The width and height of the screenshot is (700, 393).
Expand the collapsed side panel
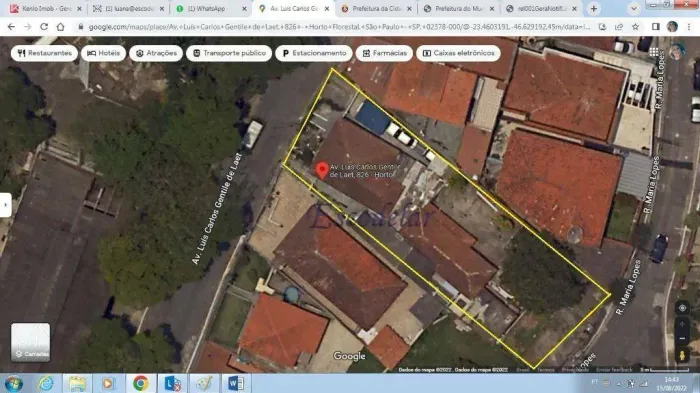coord(5,205)
